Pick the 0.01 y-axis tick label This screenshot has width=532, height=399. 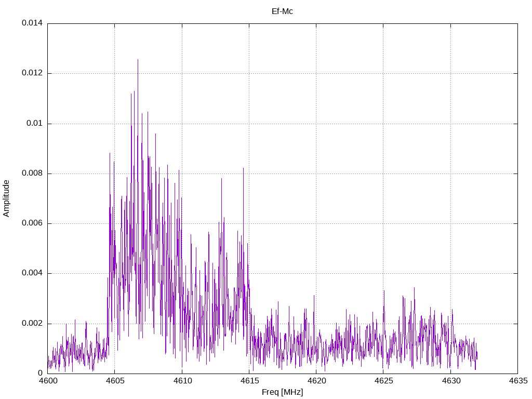(x=35, y=124)
